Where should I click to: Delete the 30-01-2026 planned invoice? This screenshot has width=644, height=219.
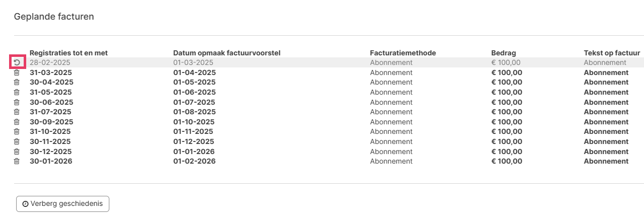pyautogui.click(x=17, y=161)
